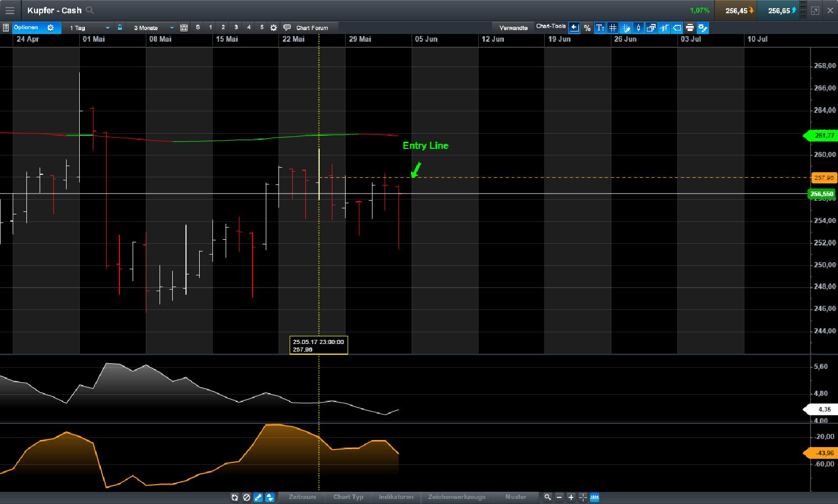The height and width of the screenshot is (504, 838).
Task: Open the calendar icon in the toolbar
Action: pos(183,27)
